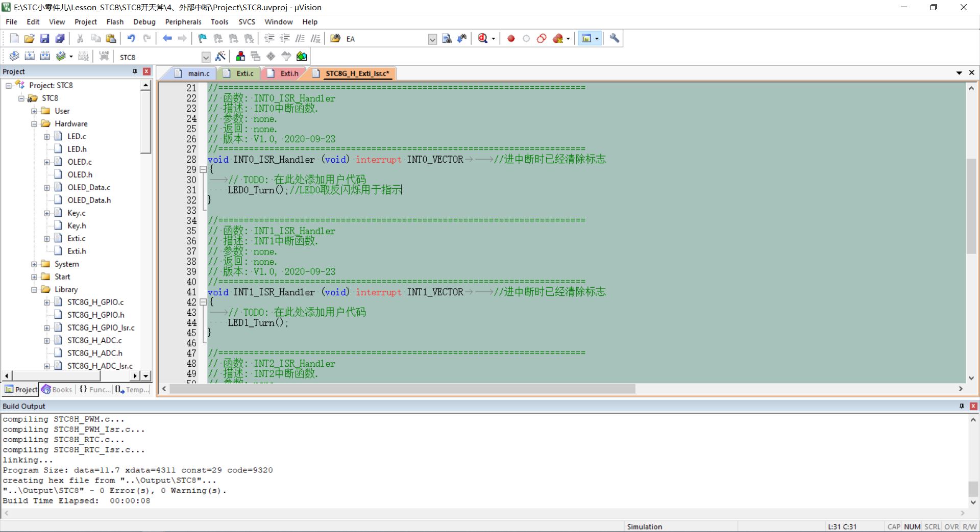Switch to Templates panel tab

(x=132, y=390)
